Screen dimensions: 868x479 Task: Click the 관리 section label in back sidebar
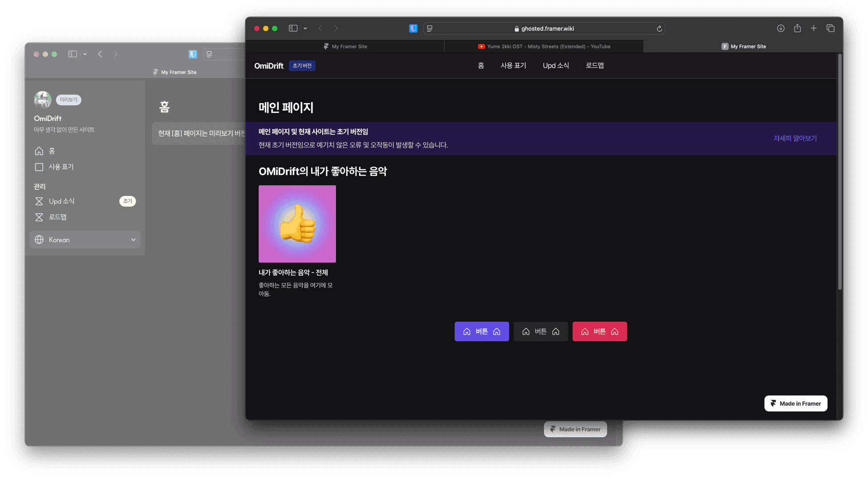pos(40,187)
